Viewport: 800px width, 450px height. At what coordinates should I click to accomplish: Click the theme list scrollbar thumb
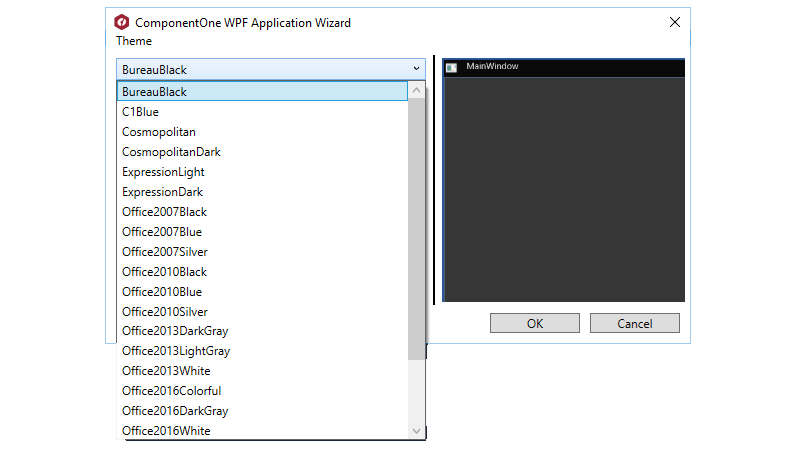coord(416,229)
